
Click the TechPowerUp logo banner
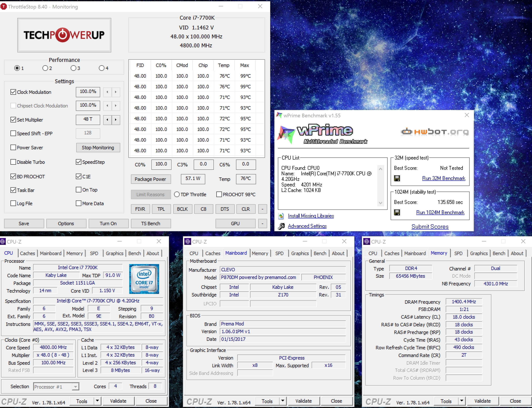[x=64, y=35]
